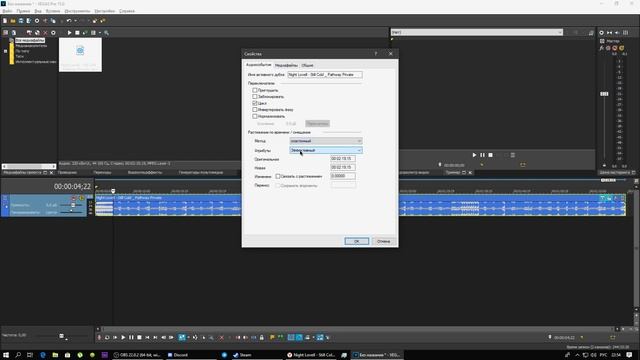Toggle the Lock switch checkbox
This screenshot has height=360, width=640.
click(255, 97)
